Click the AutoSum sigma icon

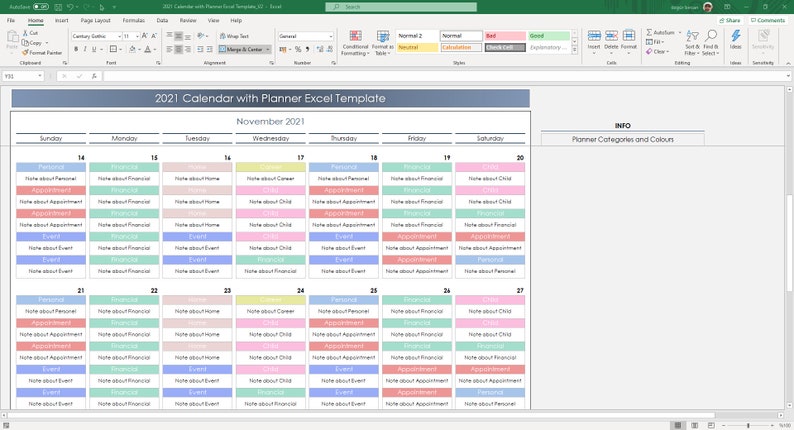pos(649,32)
